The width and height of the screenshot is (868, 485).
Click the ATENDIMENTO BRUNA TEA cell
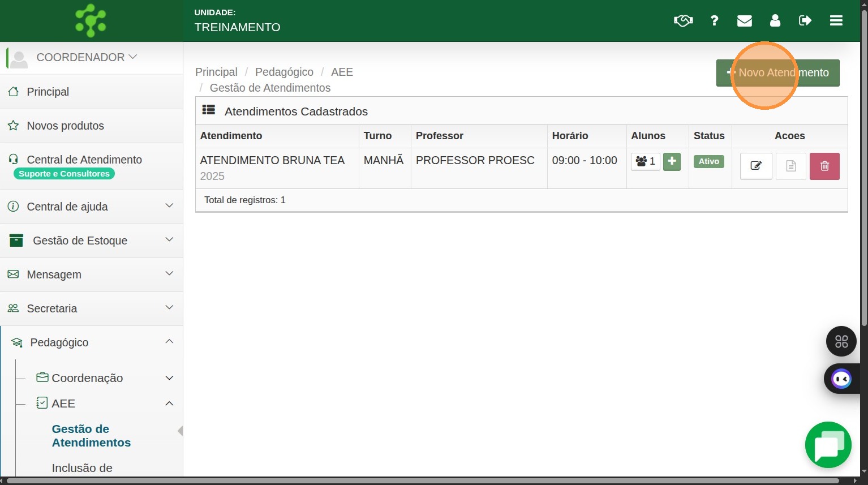tap(277, 168)
